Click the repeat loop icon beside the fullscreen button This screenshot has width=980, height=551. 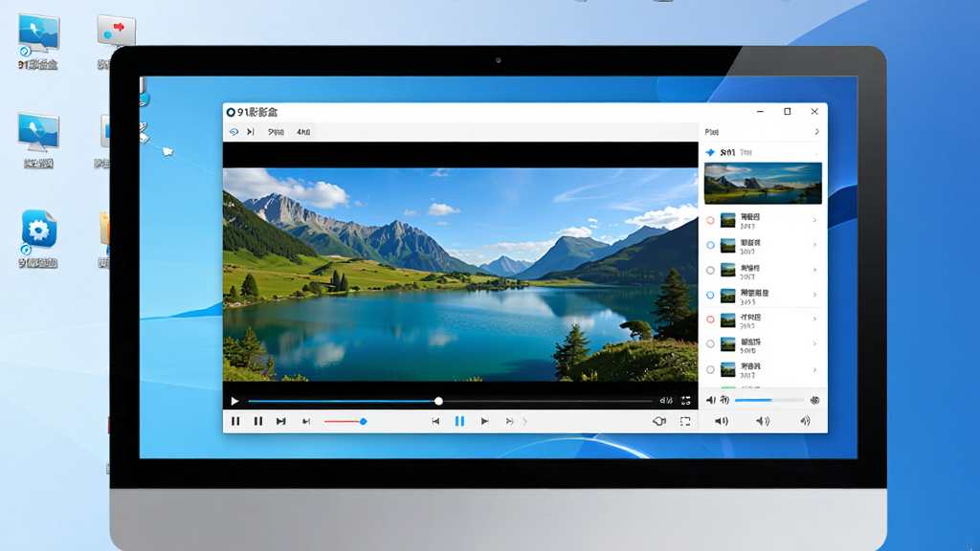pos(658,421)
